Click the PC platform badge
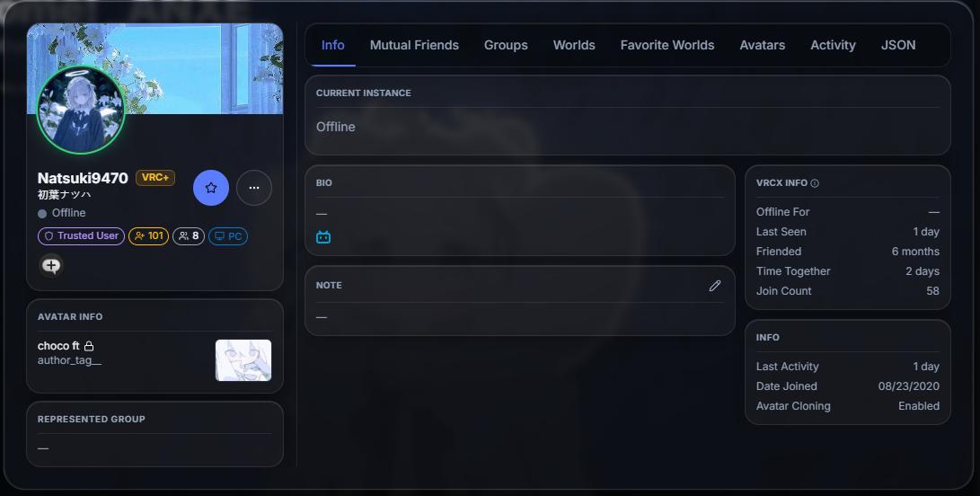Image resolution: width=980 pixels, height=496 pixels. (x=228, y=235)
